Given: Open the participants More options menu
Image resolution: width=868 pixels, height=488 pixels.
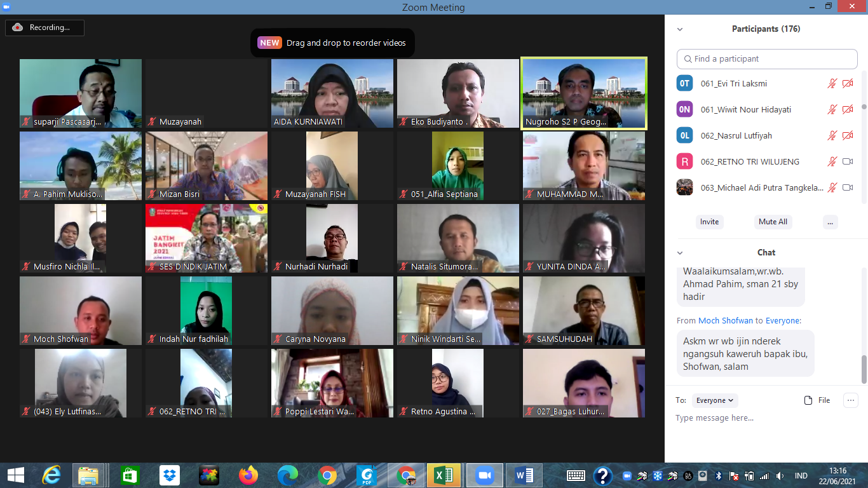Looking at the screenshot, I should coord(829,222).
